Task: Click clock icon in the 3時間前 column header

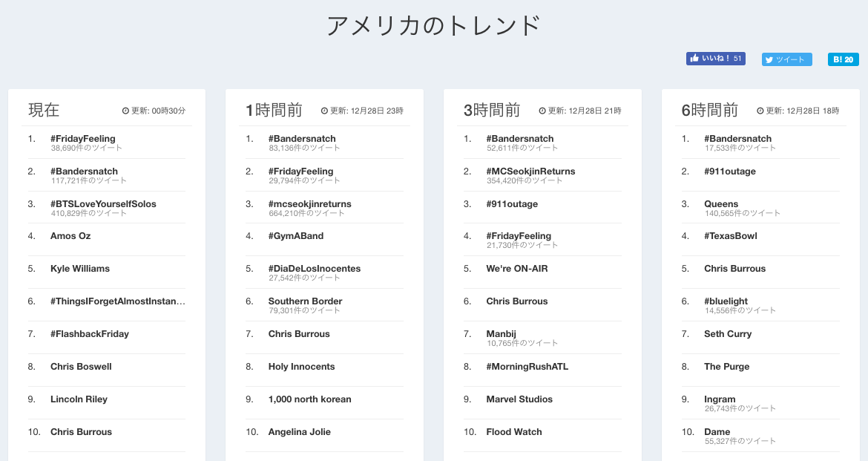Action: coord(542,111)
